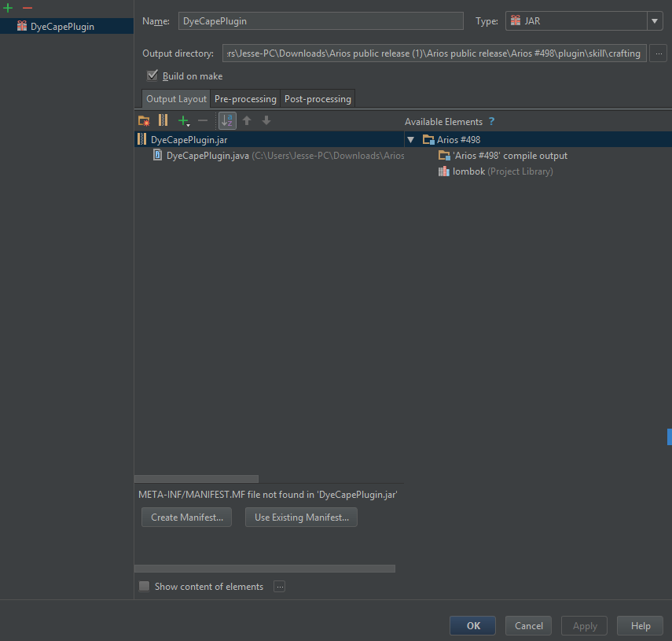672x641 pixels.
Task: Click the Output directory path field
Action: click(434, 53)
